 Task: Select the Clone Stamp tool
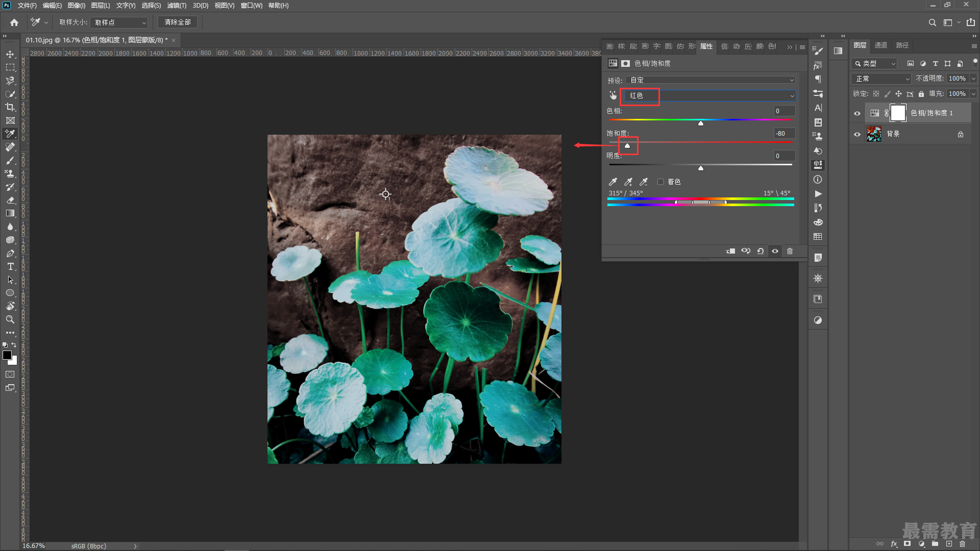[x=10, y=173]
